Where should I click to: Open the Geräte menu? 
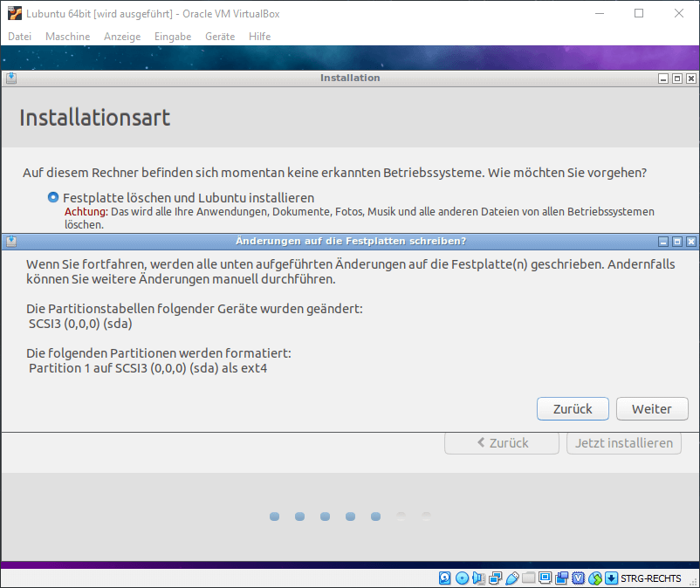point(220,37)
